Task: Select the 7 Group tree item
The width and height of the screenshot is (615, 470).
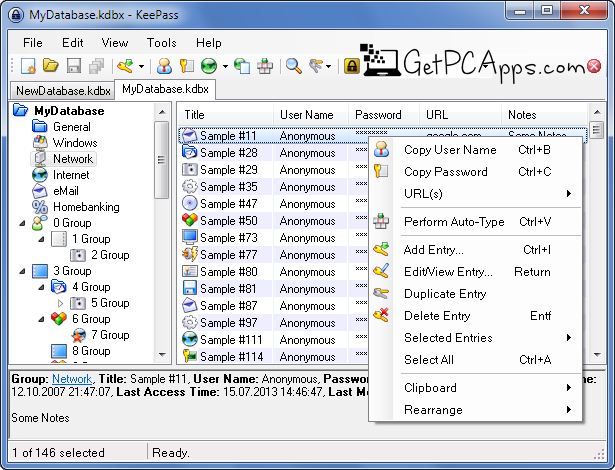Action: click(110, 335)
